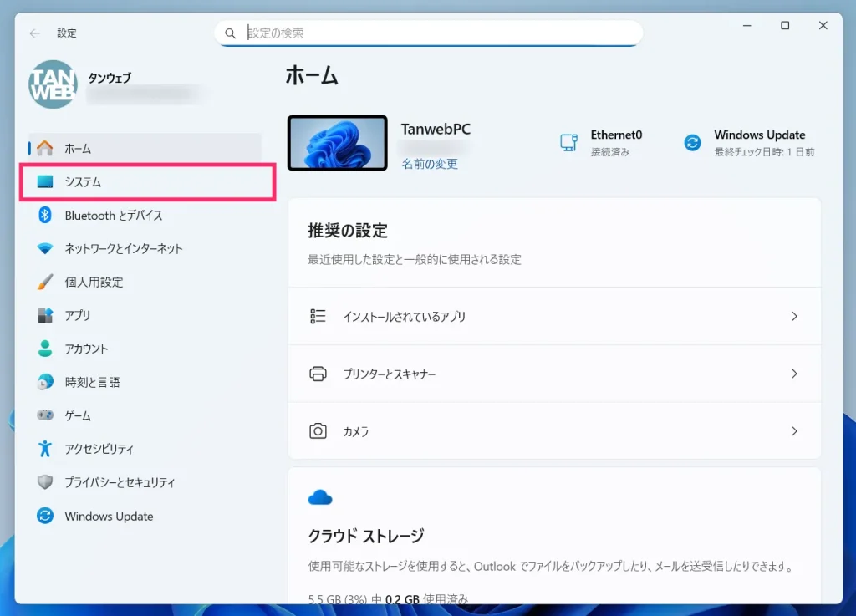Click the 名前の変更 link
This screenshot has height=616, width=856.
430,164
